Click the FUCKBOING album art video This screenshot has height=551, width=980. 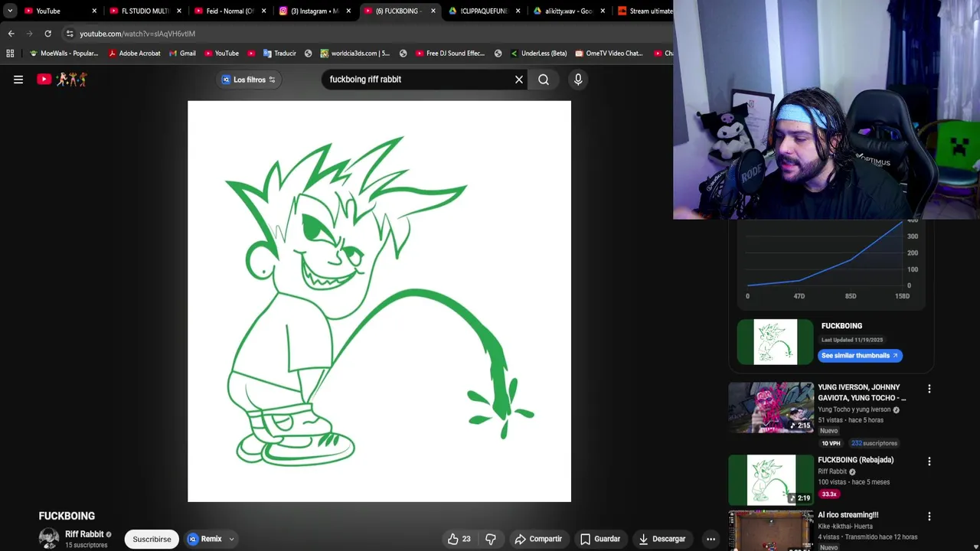[379, 301]
